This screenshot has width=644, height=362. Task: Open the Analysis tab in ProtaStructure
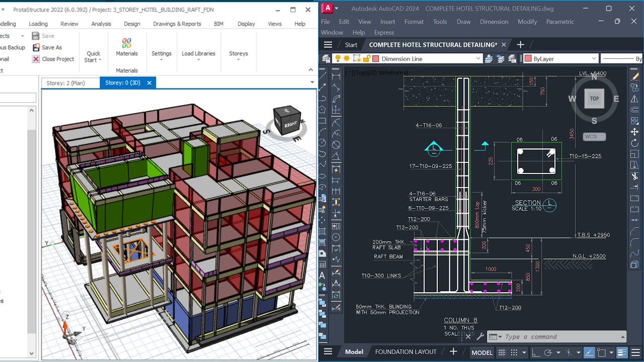pyautogui.click(x=101, y=24)
